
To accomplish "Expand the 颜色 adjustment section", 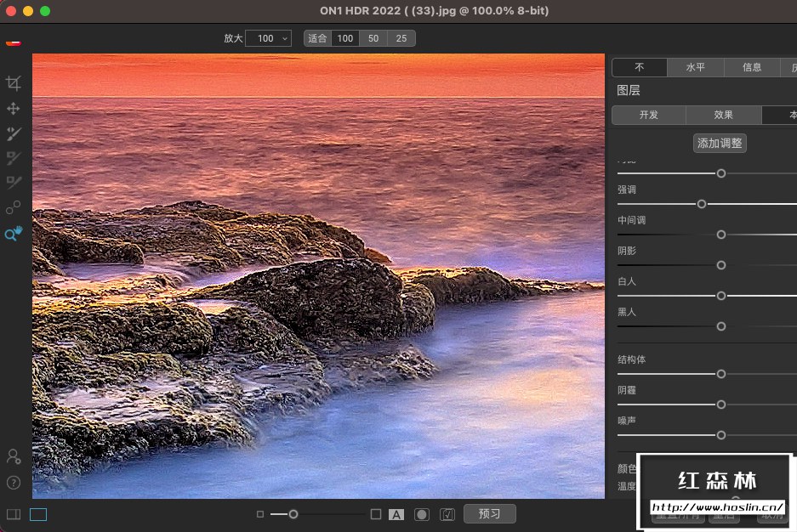I will pos(626,468).
